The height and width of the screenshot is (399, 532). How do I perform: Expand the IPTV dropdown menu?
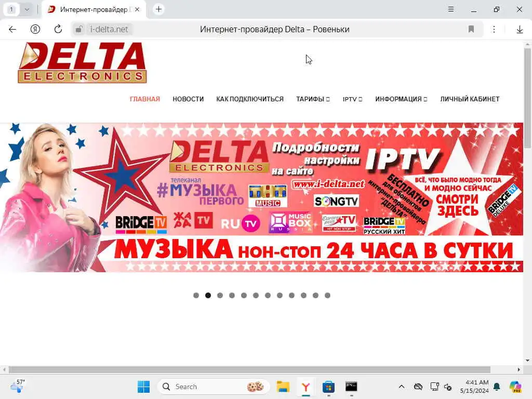click(352, 99)
